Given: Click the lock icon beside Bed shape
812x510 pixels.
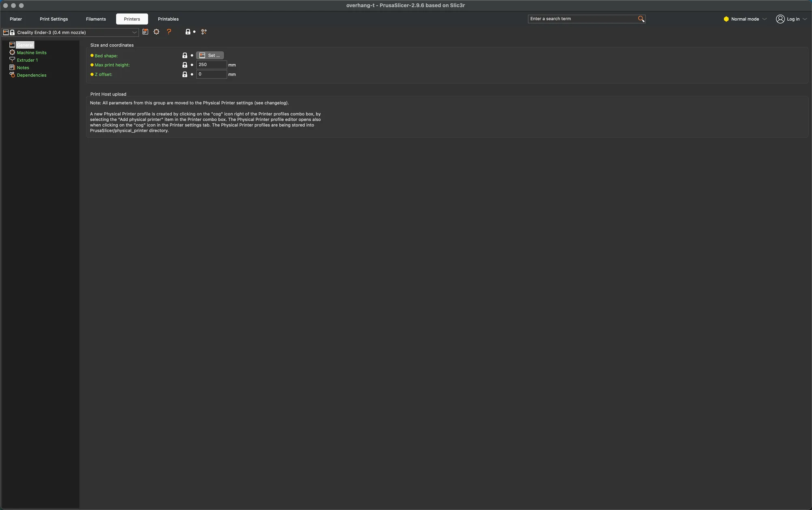Looking at the screenshot, I should tap(185, 55).
